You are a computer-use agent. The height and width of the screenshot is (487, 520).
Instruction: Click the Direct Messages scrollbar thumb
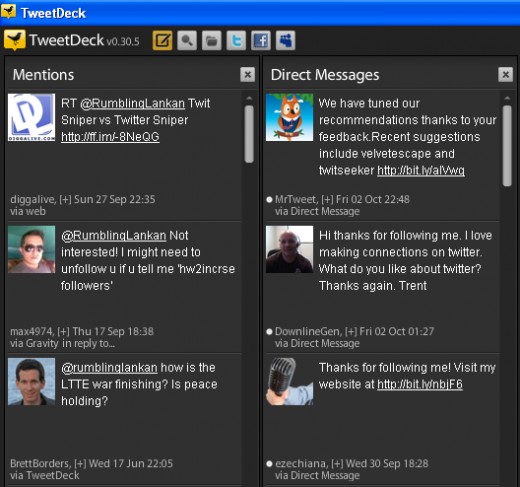coord(507,146)
